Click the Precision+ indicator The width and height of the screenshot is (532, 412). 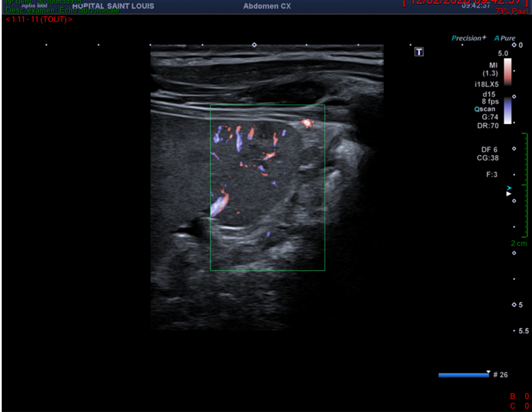pyautogui.click(x=469, y=38)
